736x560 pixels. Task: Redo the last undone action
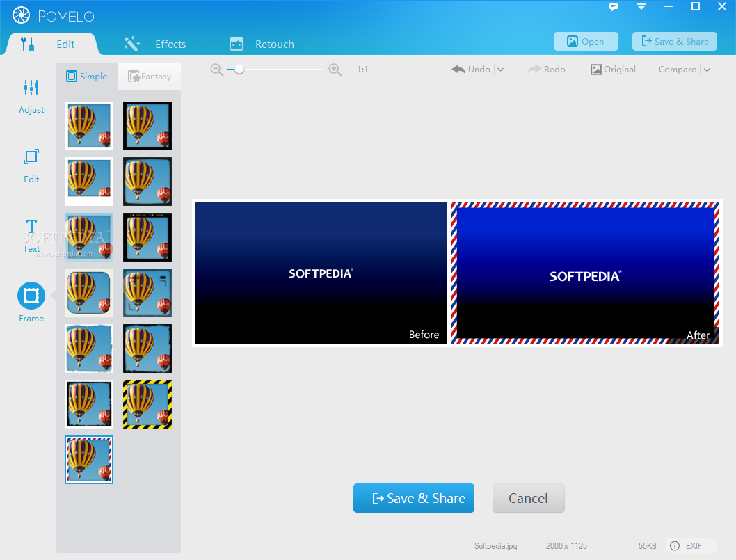546,70
